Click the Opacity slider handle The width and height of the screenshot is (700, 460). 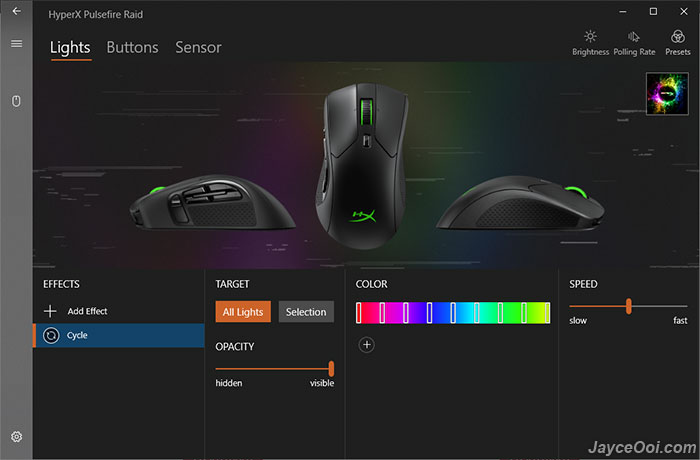click(x=331, y=369)
